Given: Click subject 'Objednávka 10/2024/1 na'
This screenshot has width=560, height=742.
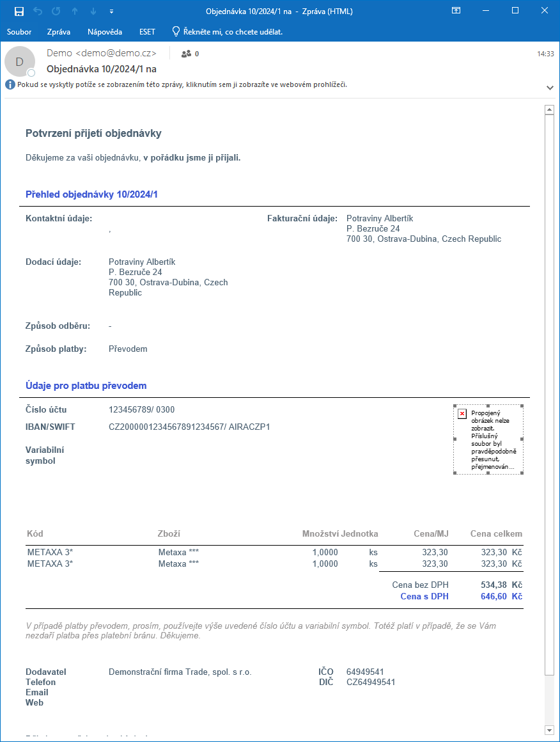Looking at the screenshot, I should click(101, 69).
